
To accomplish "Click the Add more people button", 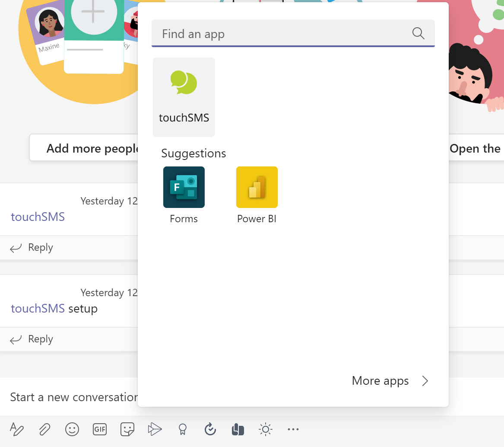I will tap(84, 148).
